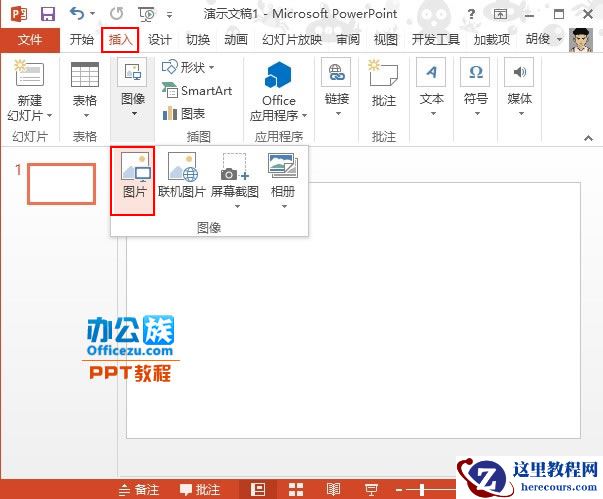Switch to the 加载项 tab
Screen dimensions: 603x499
click(x=492, y=40)
